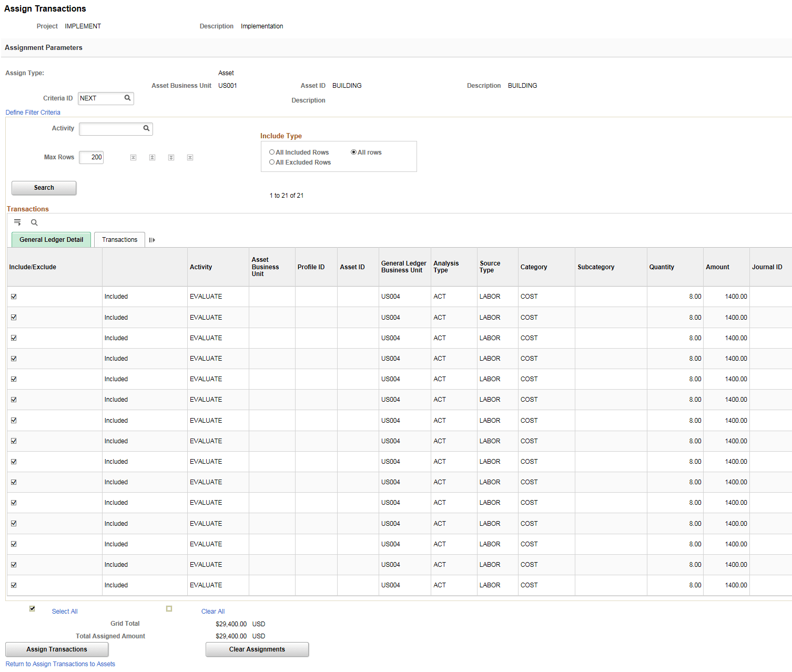Click inside the Max Rows field

(x=90, y=157)
